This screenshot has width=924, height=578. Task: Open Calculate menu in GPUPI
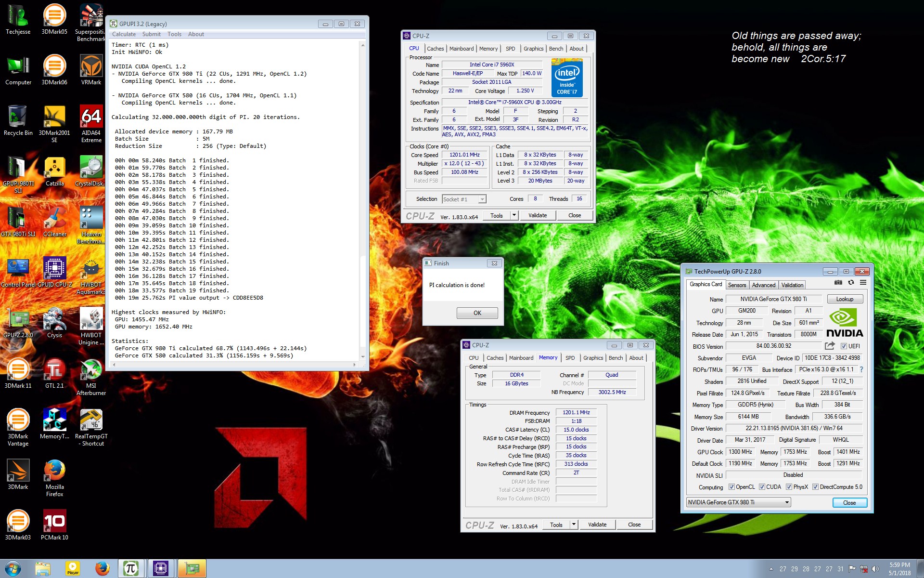[124, 34]
